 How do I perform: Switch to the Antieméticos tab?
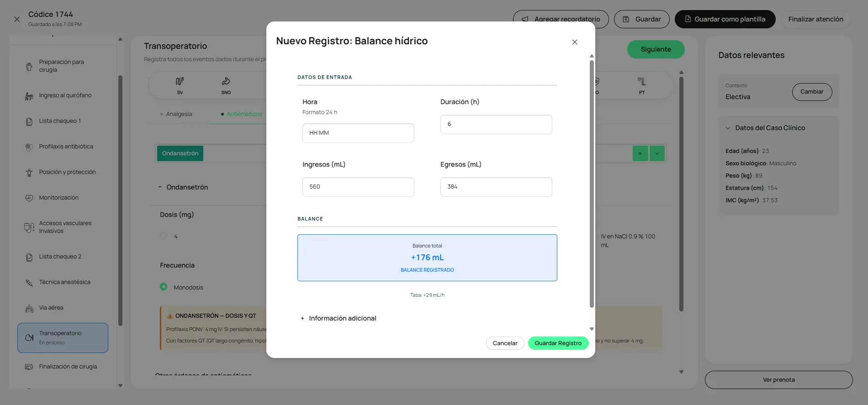[242, 114]
